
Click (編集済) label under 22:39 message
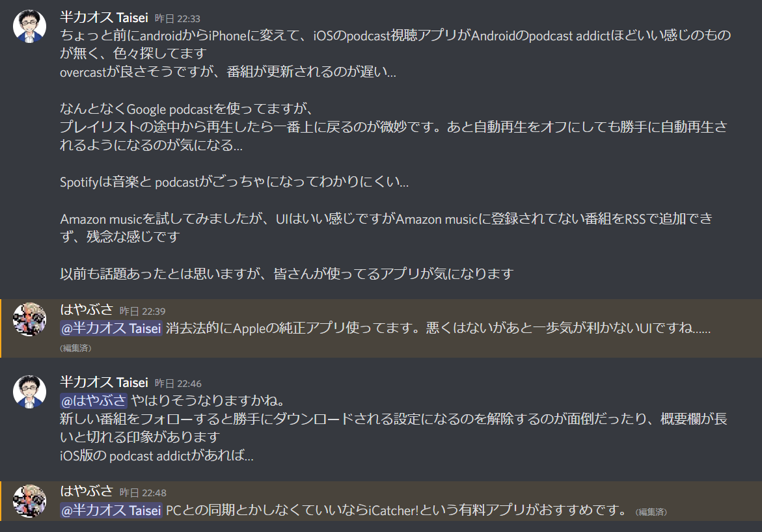(75, 349)
